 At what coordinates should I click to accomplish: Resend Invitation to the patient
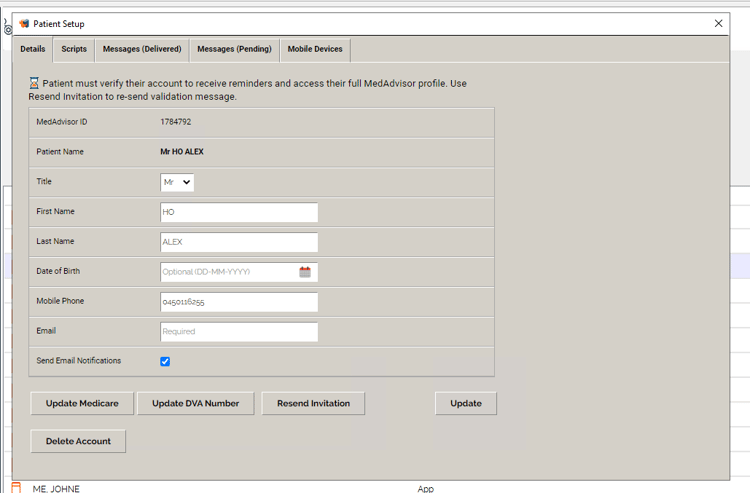click(x=313, y=403)
